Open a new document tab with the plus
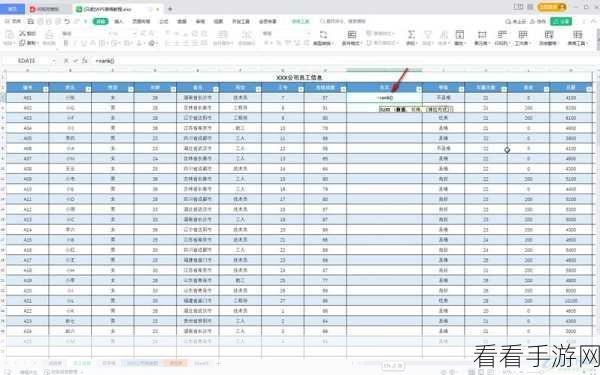This screenshot has height=375, width=600. pyautogui.click(x=170, y=9)
